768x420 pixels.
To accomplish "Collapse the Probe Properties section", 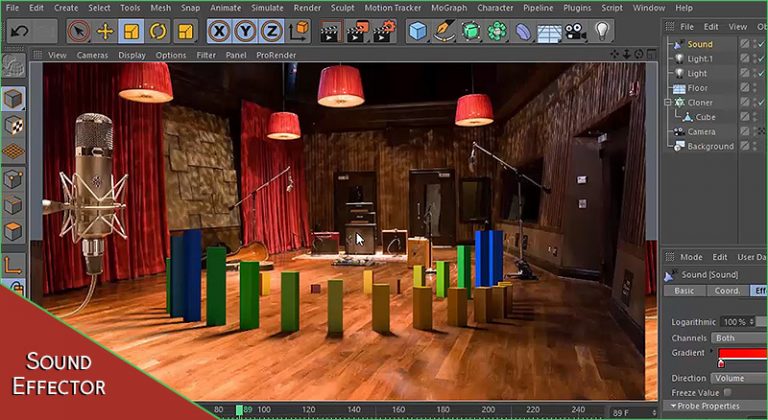I will [x=673, y=406].
